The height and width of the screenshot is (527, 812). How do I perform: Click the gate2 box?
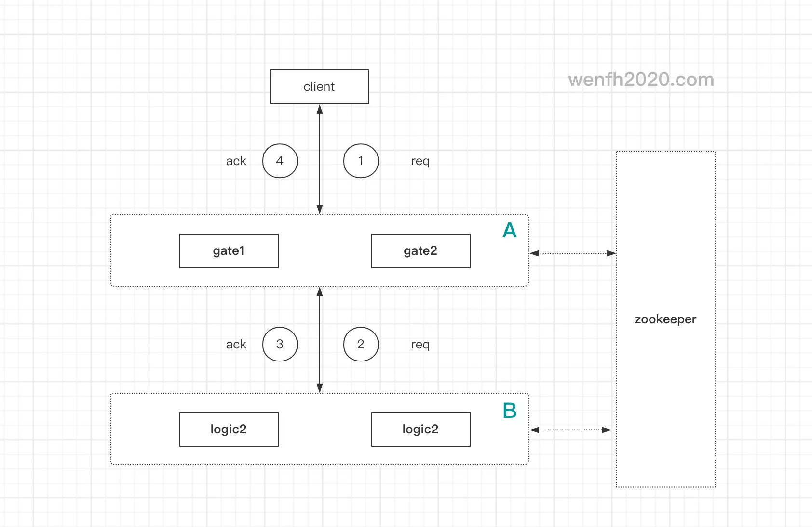click(x=420, y=251)
